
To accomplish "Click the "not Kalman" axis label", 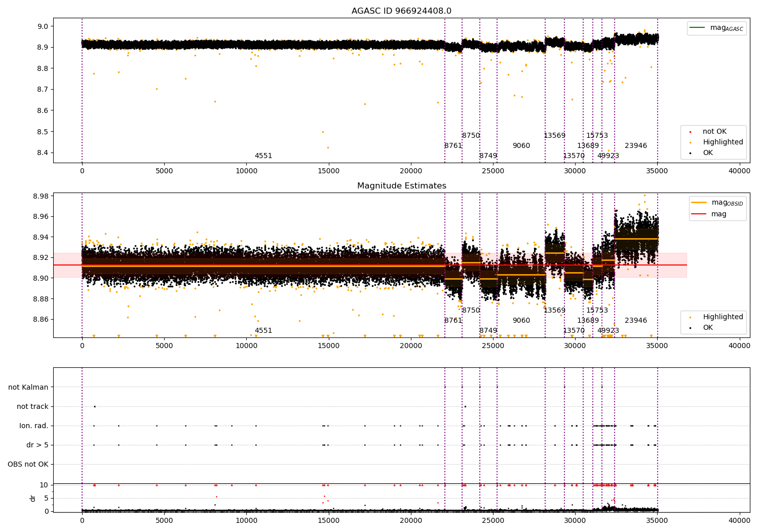I will coord(28,387).
